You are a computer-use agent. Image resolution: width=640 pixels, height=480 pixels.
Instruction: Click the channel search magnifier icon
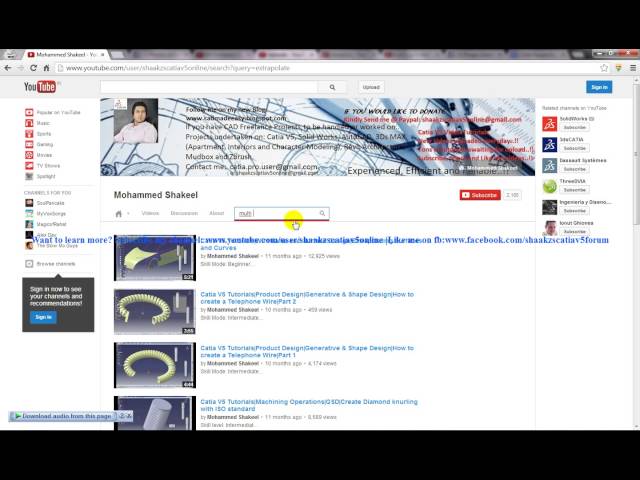(x=322, y=213)
